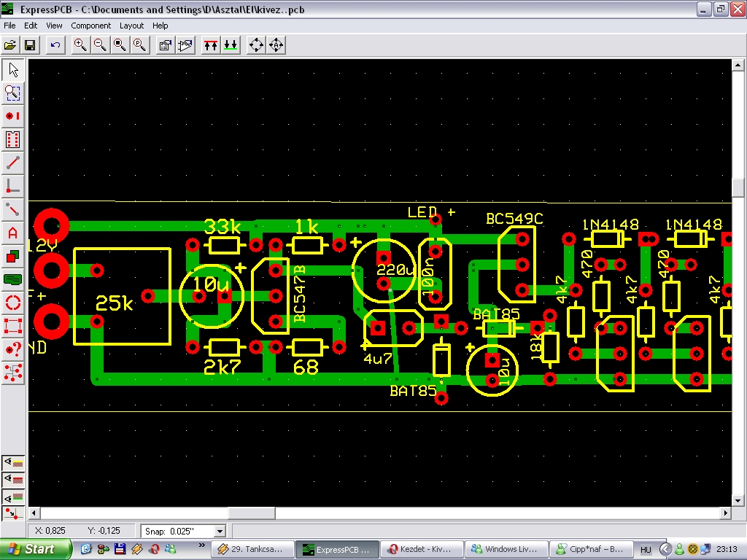Click the Windows Start button
Screen dimensions: 747x560
[x=36, y=549]
